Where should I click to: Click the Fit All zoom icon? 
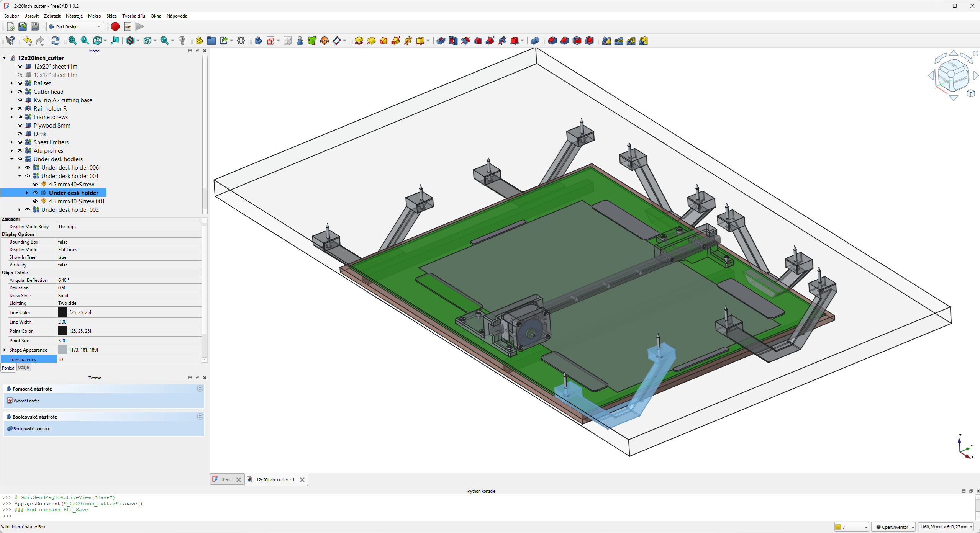72,41
